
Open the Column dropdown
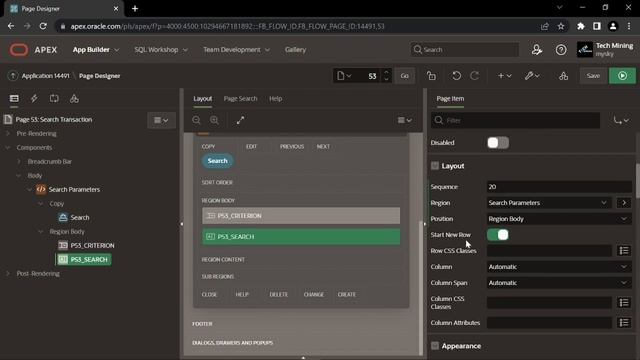(559, 267)
